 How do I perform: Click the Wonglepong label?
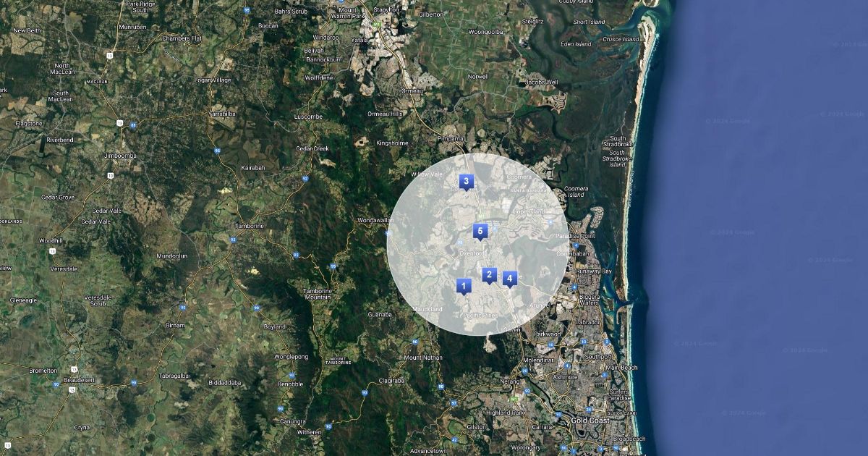(292, 357)
